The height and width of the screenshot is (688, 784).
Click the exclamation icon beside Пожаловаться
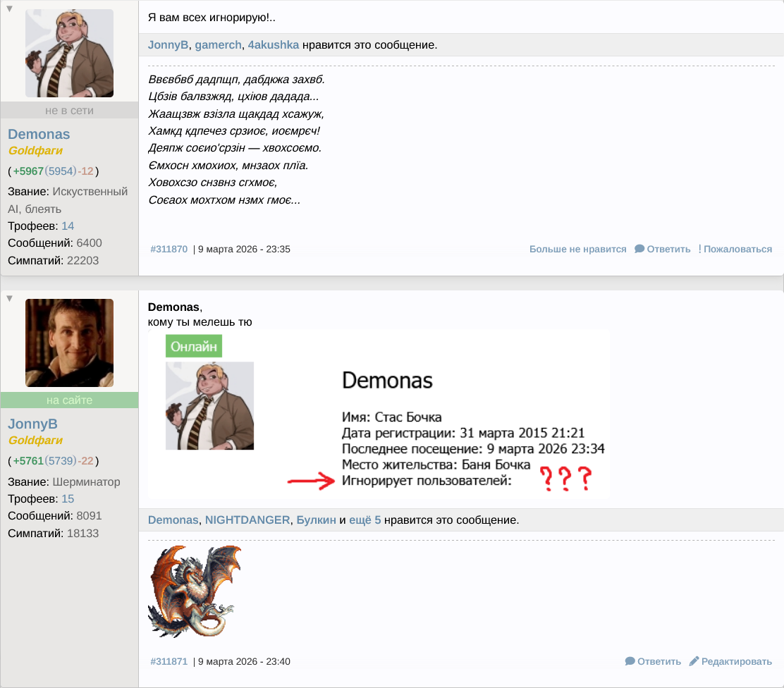tap(699, 249)
